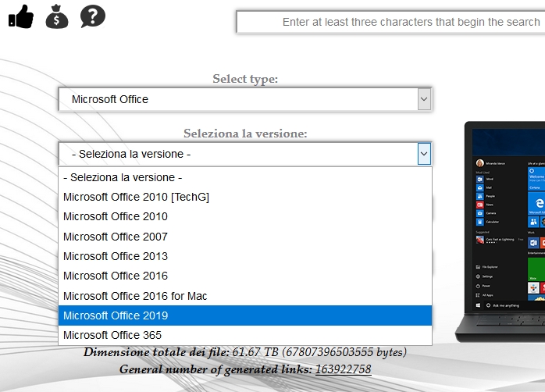Click the question mark help bubble
This screenshot has width=545, height=392.
point(93,16)
